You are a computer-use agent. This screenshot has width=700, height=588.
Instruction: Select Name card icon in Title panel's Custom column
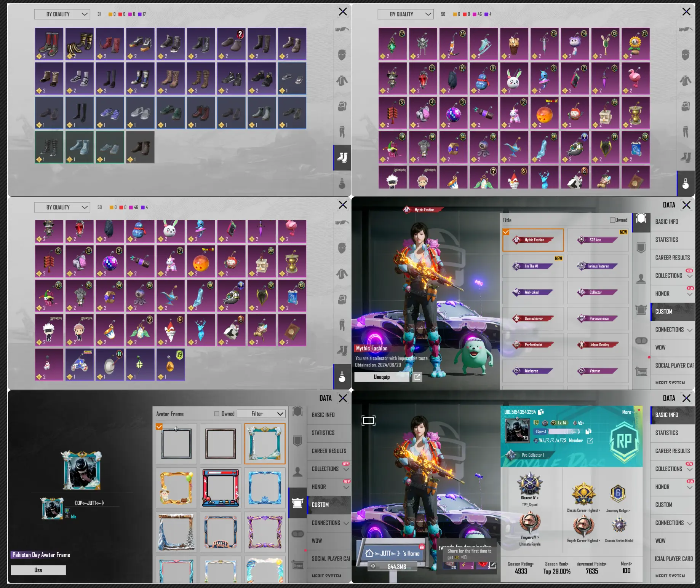coord(641,371)
